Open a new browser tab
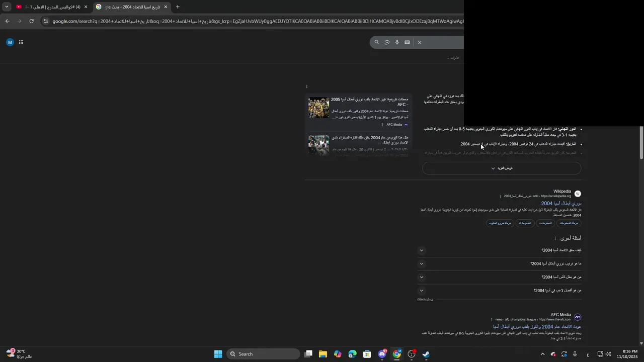 tap(178, 7)
